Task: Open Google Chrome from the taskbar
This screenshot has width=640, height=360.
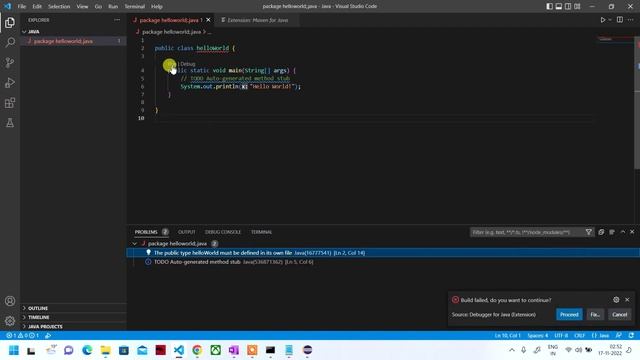Action: [x=197, y=350]
